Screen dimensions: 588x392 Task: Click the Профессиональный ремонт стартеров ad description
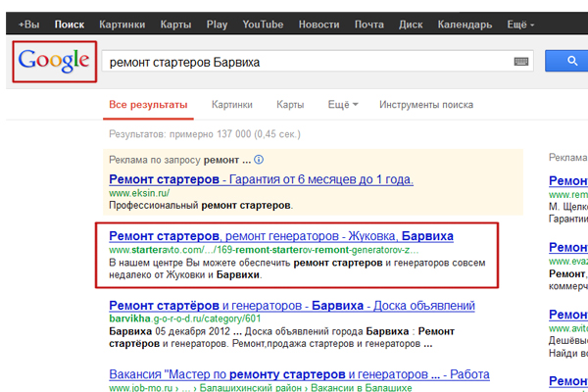click(201, 206)
